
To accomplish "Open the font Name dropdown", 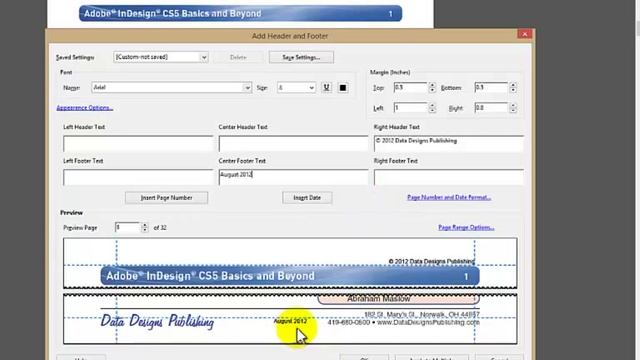I will pos(171,87).
